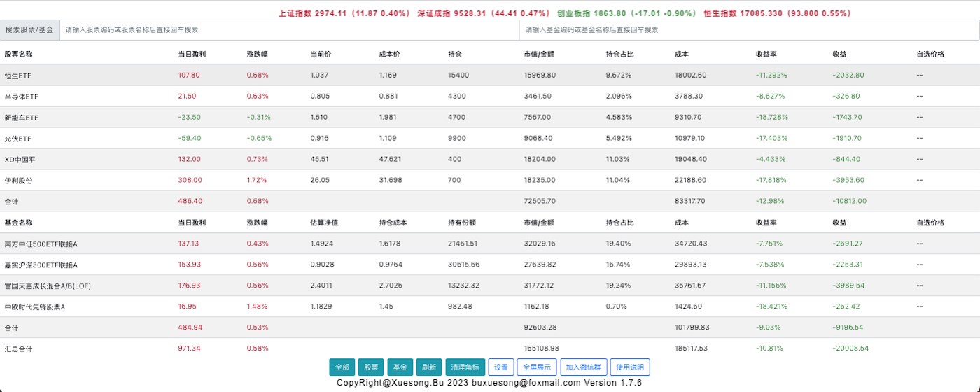Click 中欧时代先锋 change rate 1.48%
Image resolution: width=980 pixels, height=392 pixels.
pyautogui.click(x=258, y=307)
